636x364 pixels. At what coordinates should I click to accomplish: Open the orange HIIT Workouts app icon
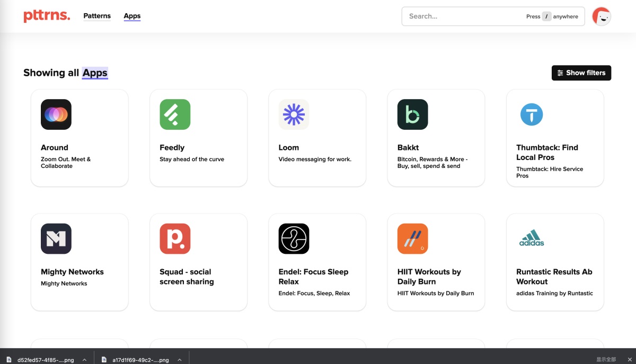pyautogui.click(x=412, y=239)
